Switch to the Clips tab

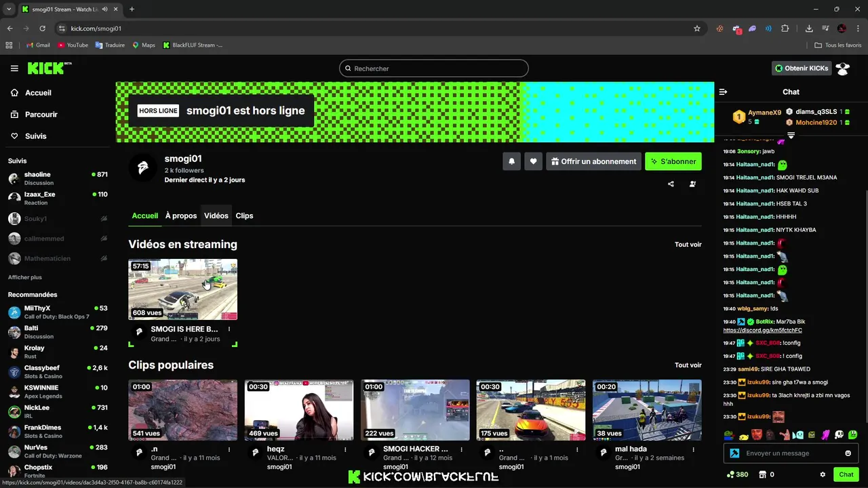[244, 216]
